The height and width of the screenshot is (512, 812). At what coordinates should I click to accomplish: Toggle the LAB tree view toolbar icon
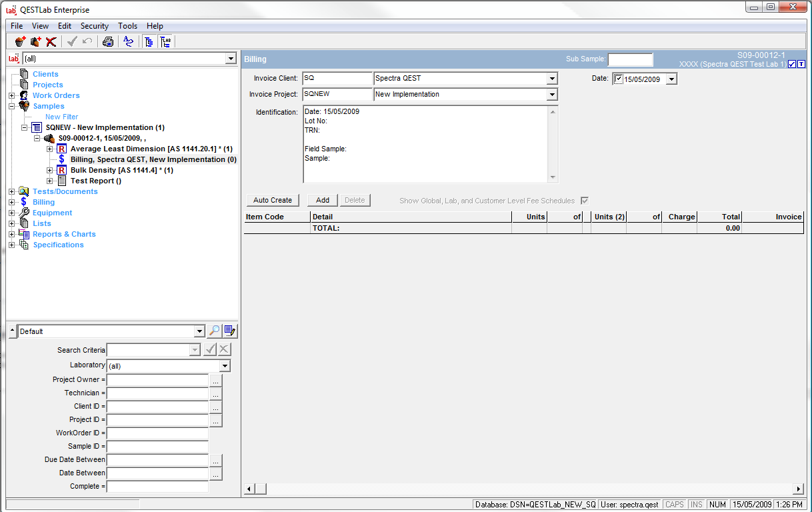165,42
